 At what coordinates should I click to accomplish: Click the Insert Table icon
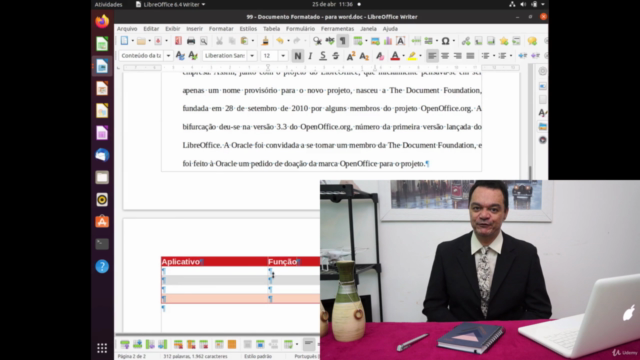click(358, 41)
